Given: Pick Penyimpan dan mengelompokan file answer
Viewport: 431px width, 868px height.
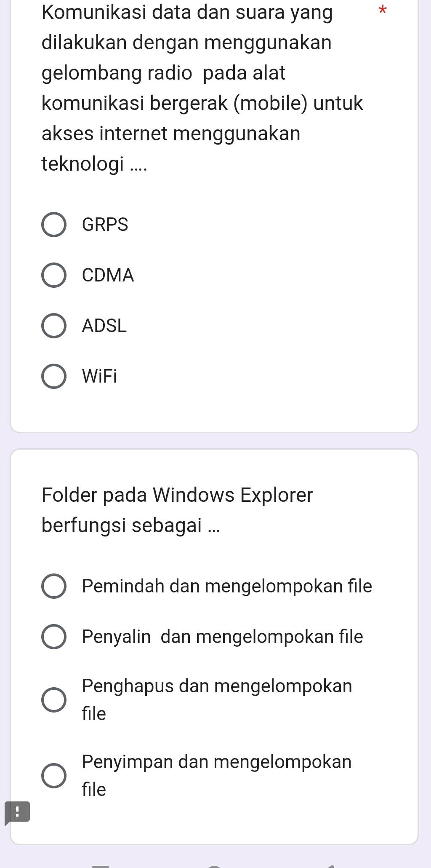Looking at the screenshot, I should pyautogui.click(x=54, y=776).
